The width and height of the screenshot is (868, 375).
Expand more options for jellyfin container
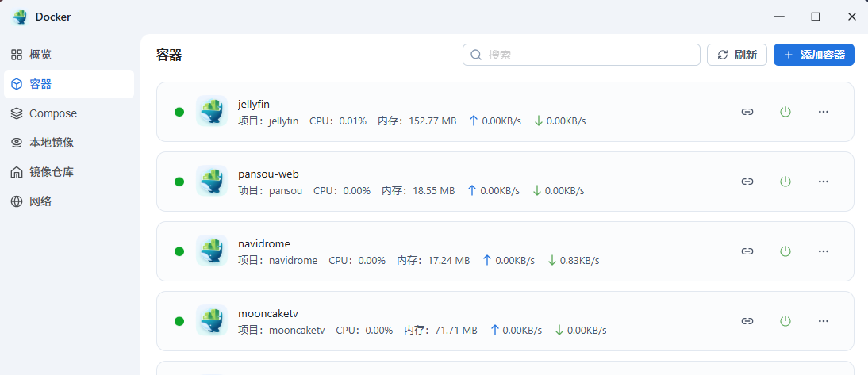point(824,112)
